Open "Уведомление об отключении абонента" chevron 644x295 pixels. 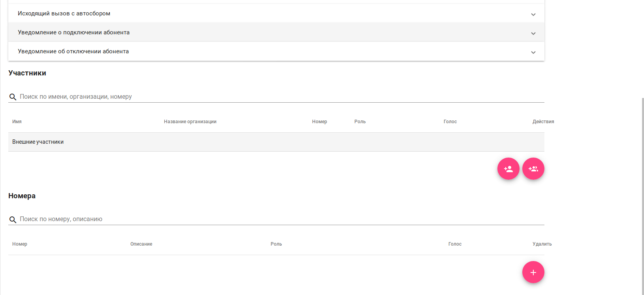[533, 52]
